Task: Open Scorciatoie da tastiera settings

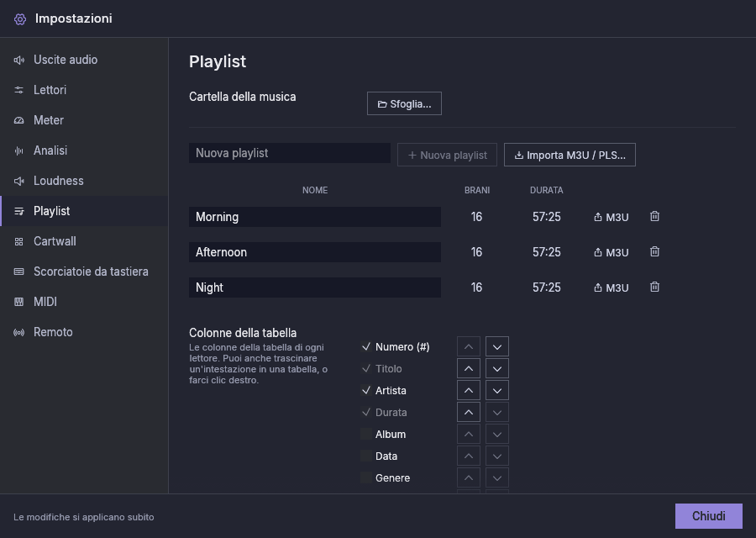Action: (x=84, y=272)
